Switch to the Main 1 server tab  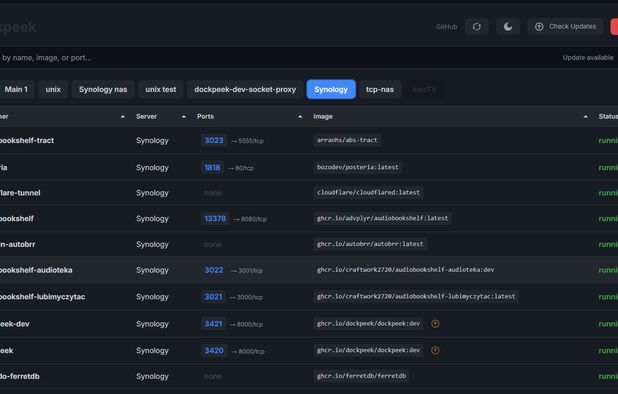coord(16,89)
